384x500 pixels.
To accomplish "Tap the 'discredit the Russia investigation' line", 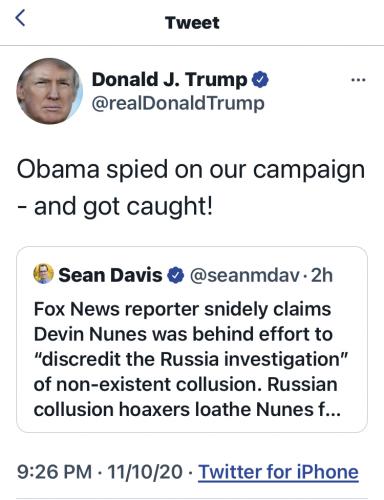I will tap(191, 359).
